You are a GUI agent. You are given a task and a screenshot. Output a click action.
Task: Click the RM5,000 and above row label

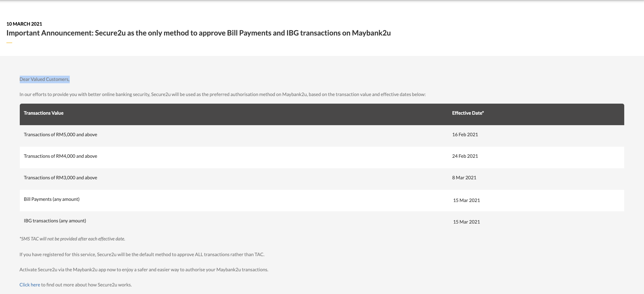click(x=60, y=134)
